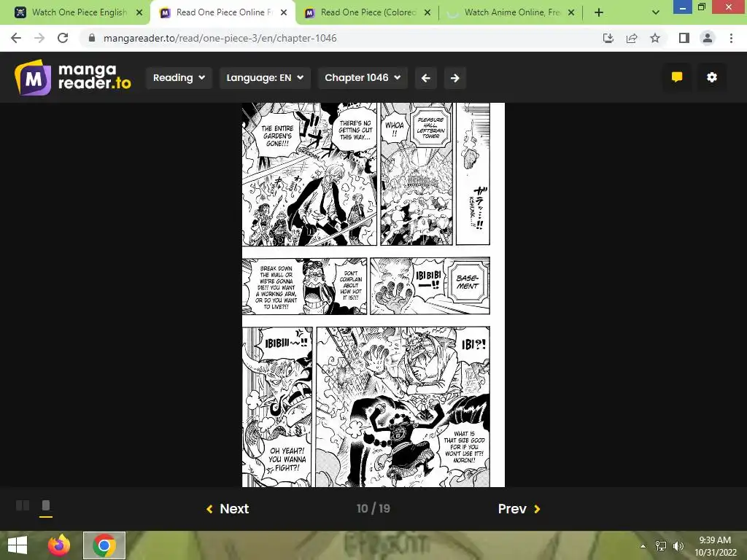Close the Read One Piece (Colored) tab
The height and width of the screenshot is (560, 747).
coord(427,13)
